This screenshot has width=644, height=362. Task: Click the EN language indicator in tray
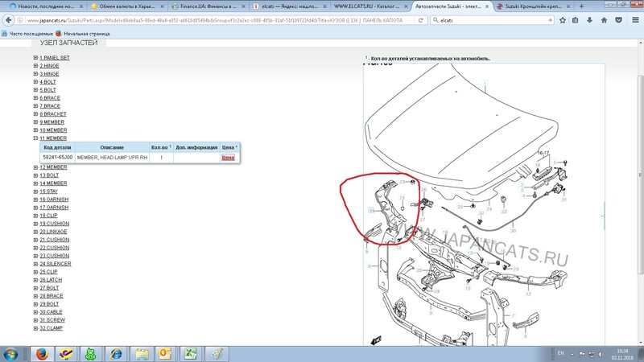point(560,353)
